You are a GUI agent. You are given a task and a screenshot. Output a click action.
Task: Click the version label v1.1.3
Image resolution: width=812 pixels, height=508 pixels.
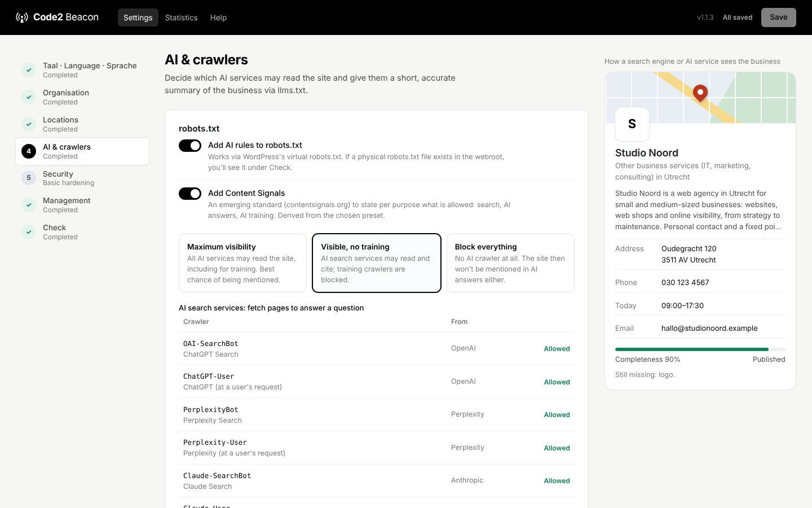(705, 17)
